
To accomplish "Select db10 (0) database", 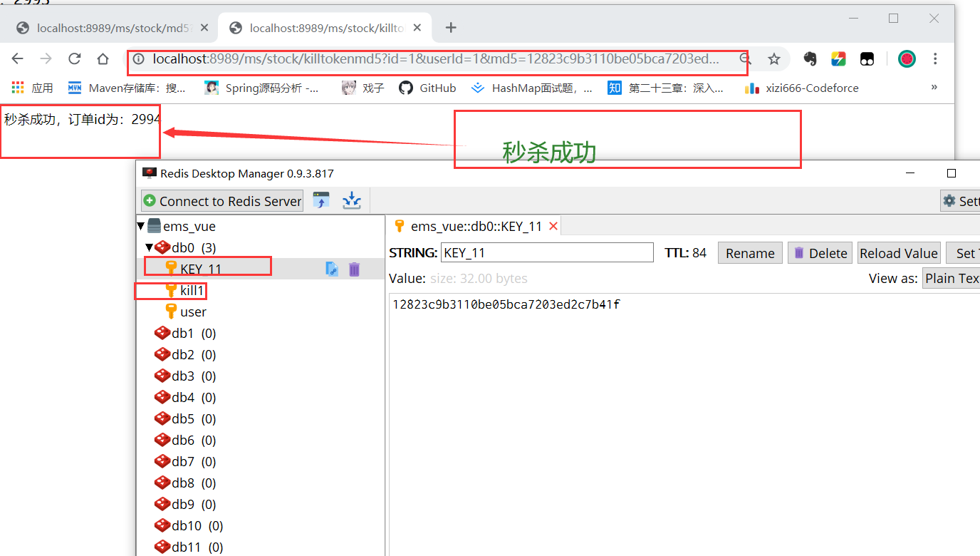I will 189,525.
